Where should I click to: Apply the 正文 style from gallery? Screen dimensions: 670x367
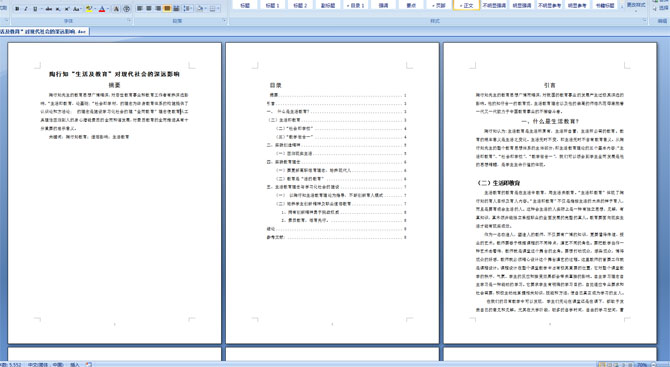coord(466,5)
